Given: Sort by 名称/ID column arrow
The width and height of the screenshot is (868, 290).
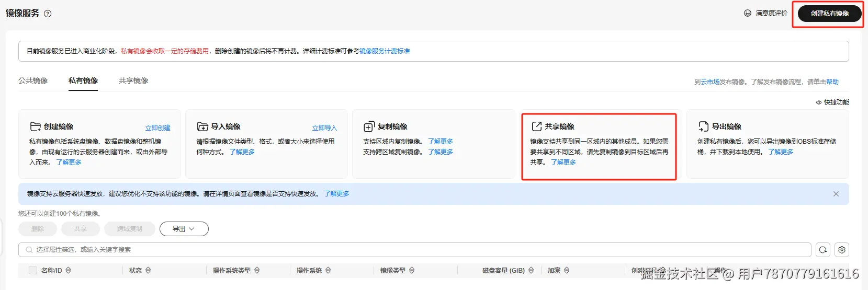Looking at the screenshot, I should pos(69,270).
